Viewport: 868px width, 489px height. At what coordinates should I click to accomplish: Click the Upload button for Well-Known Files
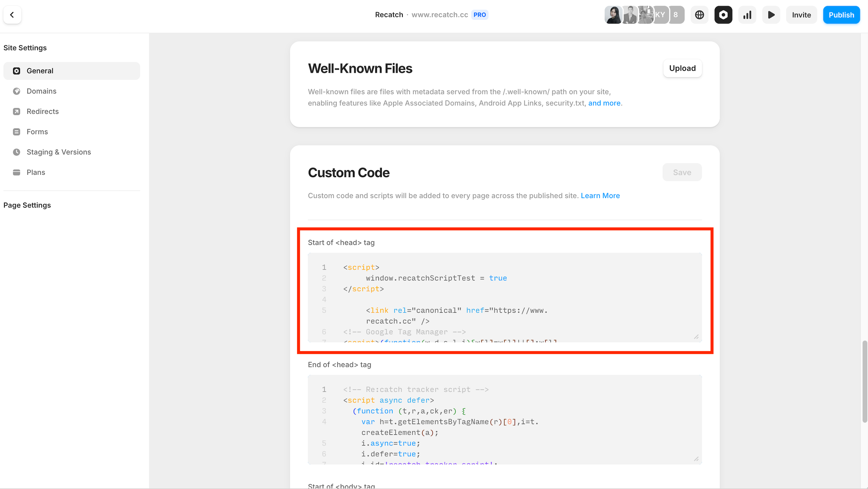[x=682, y=68]
